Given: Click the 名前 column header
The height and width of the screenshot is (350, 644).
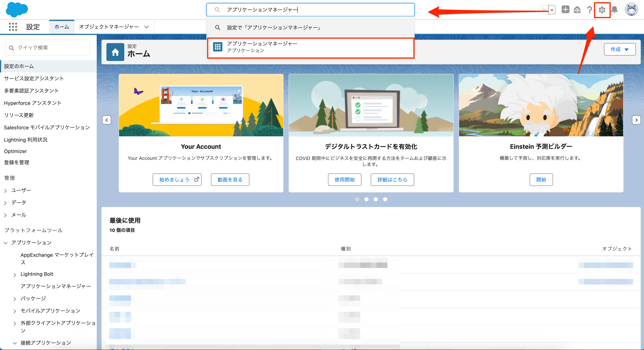Looking at the screenshot, I should (114, 249).
